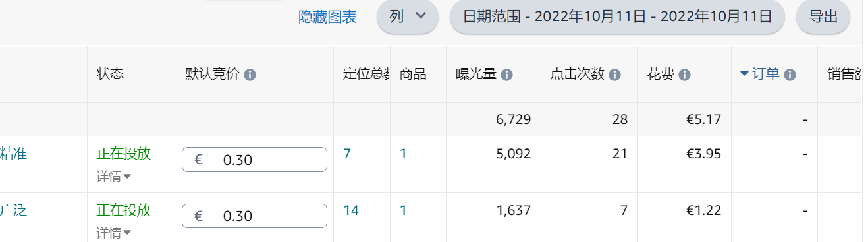The width and height of the screenshot is (868, 242).
Task: Click the 隐藏图表 link
Action: point(328,17)
